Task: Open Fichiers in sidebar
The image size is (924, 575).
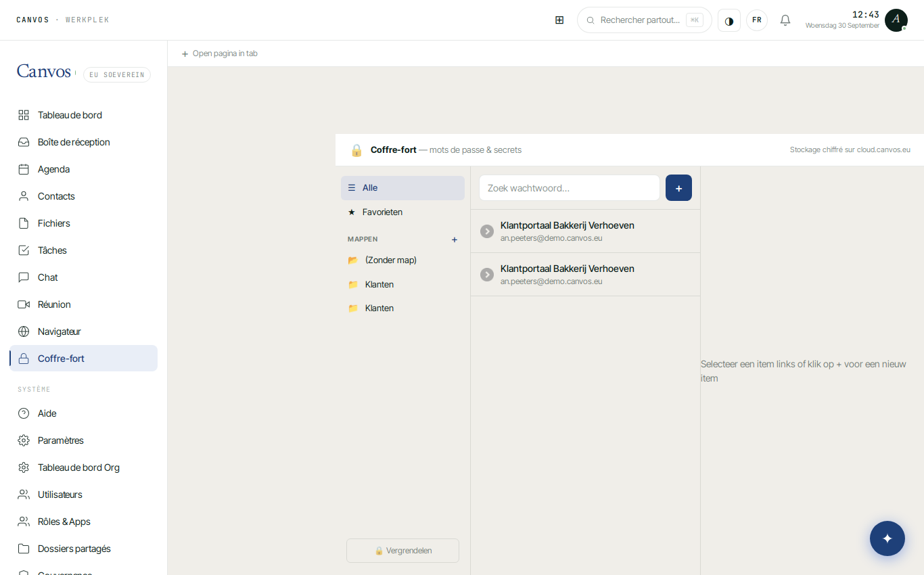Action: 83,223
